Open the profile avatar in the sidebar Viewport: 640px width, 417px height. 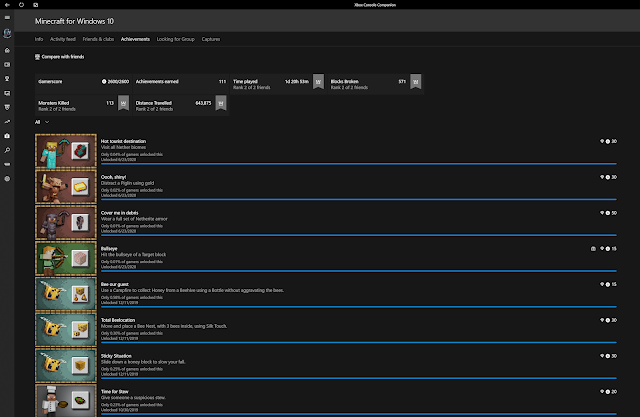pyautogui.click(x=7, y=33)
